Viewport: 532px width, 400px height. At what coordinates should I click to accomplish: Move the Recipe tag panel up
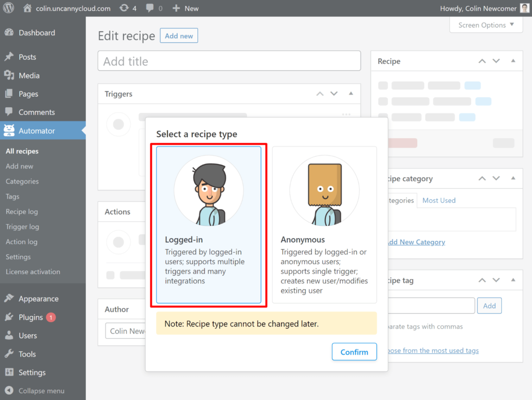[482, 280]
